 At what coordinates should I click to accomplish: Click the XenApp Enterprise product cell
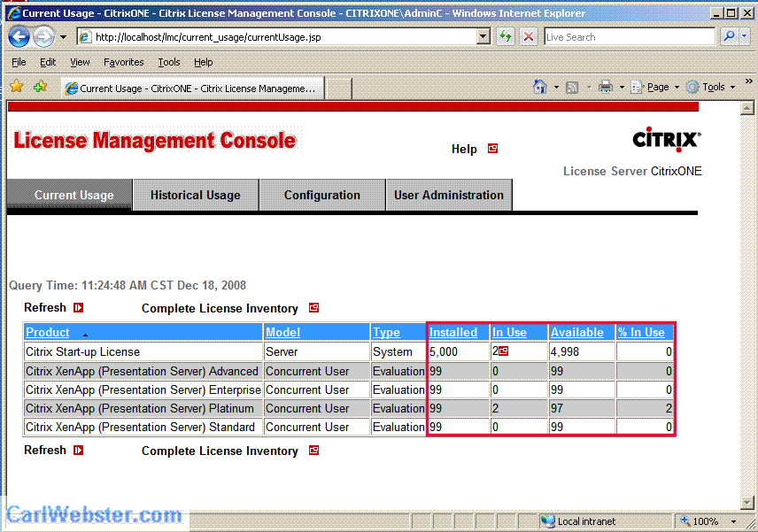tap(143, 389)
